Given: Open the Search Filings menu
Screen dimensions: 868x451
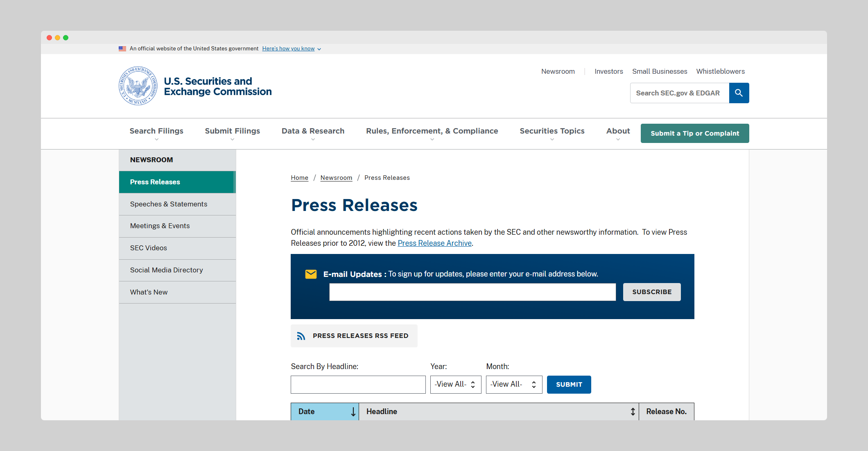Looking at the screenshot, I should [156, 131].
